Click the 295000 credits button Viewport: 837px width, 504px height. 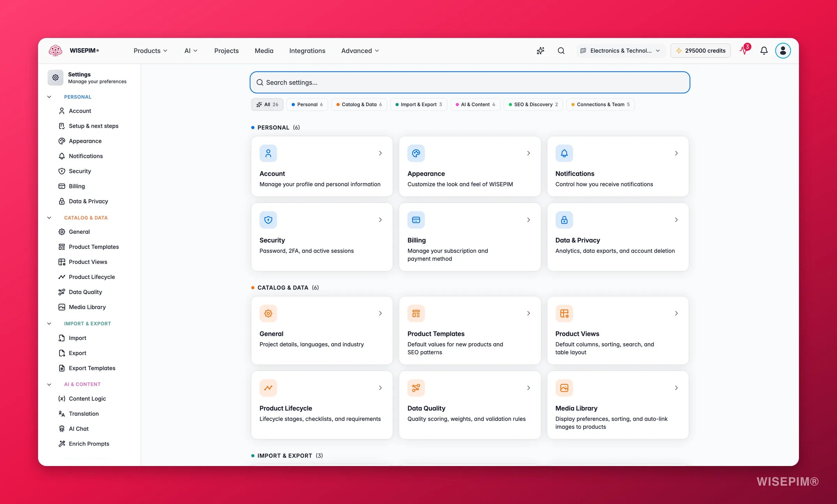click(700, 51)
